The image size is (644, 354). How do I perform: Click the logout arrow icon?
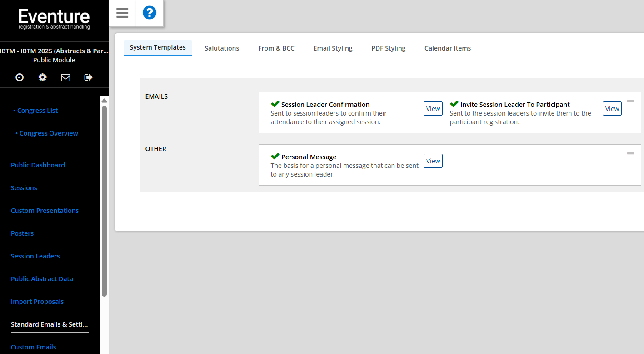(89, 77)
